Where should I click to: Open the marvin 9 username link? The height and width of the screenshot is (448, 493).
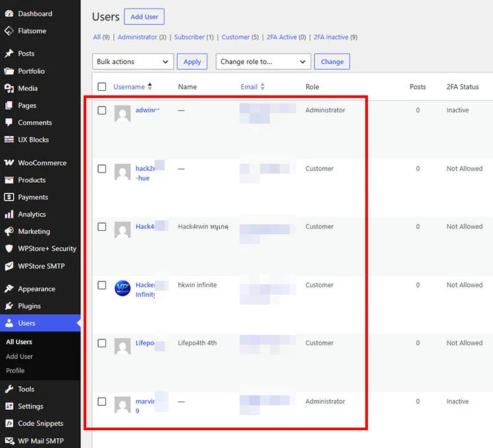click(x=145, y=406)
